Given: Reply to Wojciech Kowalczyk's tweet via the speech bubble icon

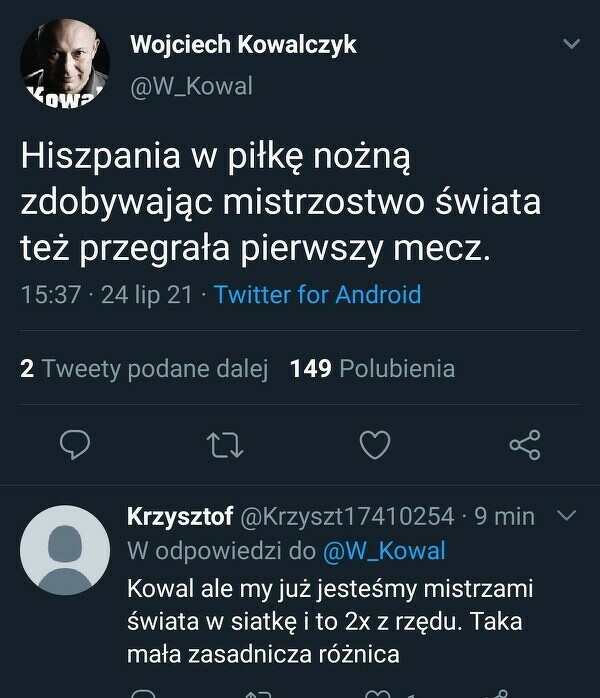Looking at the screenshot, I should [76, 445].
